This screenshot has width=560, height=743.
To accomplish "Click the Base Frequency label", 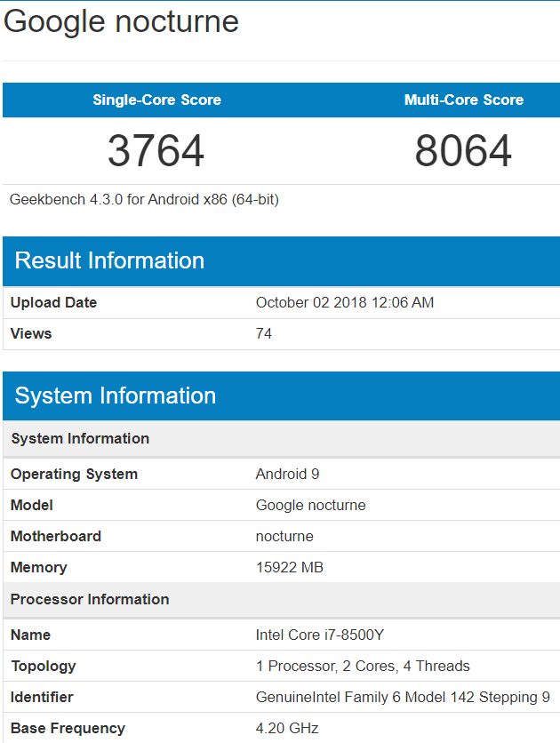I will pos(68,728).
